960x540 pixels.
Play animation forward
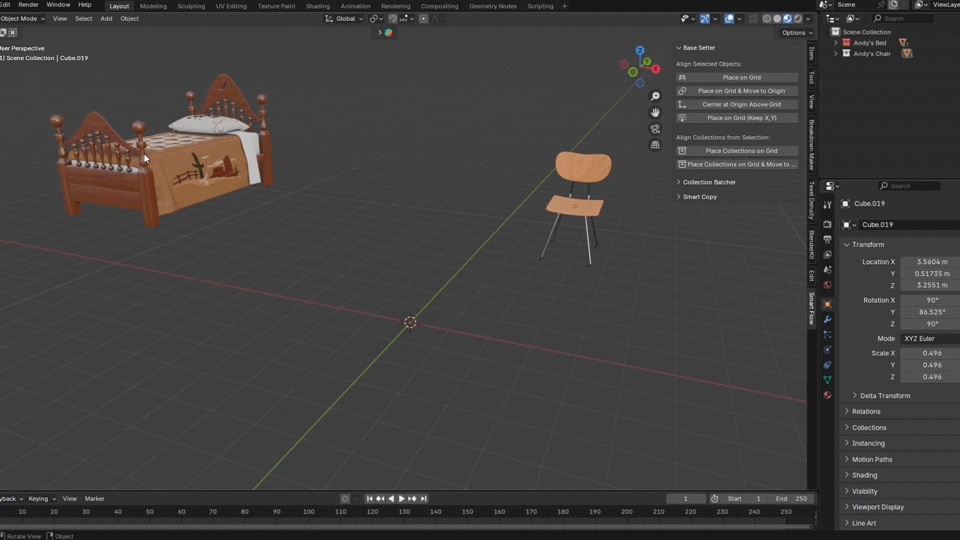point(402,499)
